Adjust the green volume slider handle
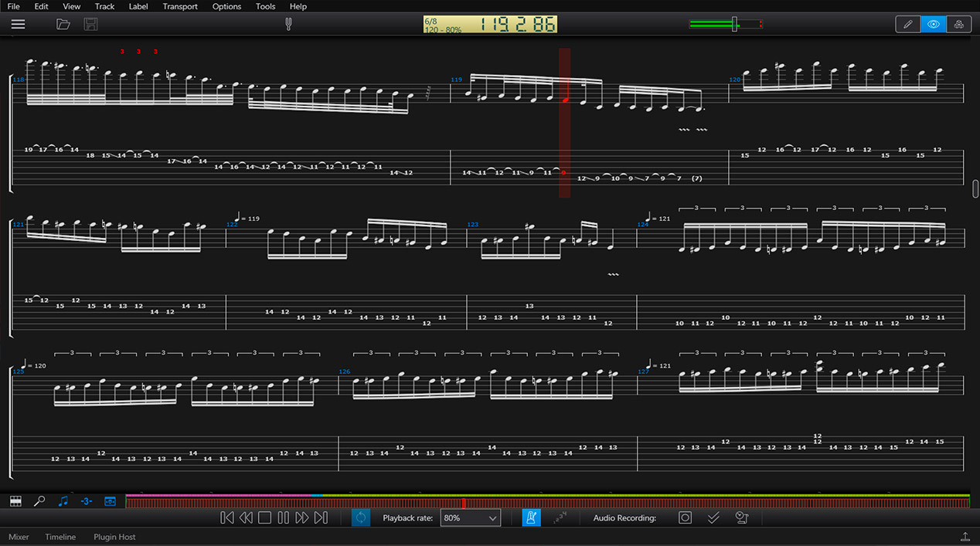980x546 pixels. click(x=735, y=24)
